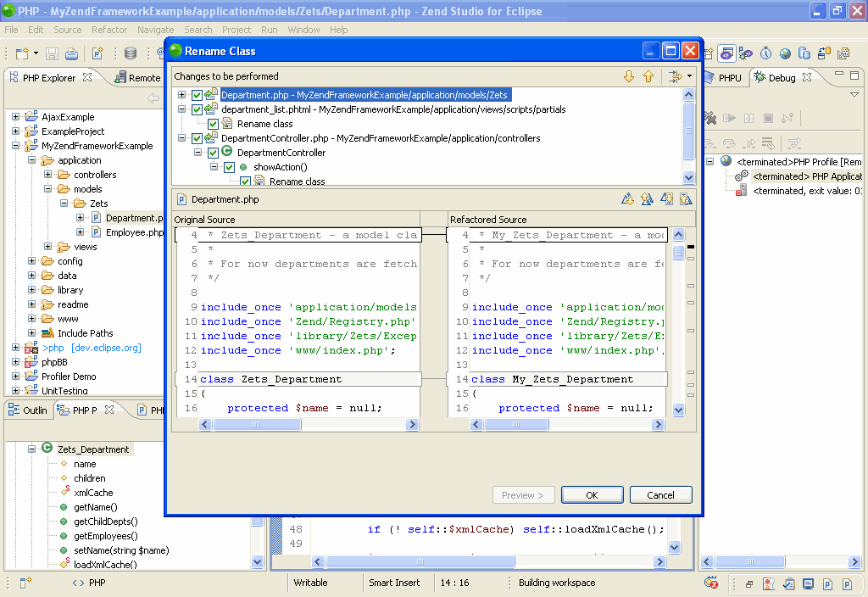Switch to the Debug tab
868x597 pixels.
coord(782,78)
